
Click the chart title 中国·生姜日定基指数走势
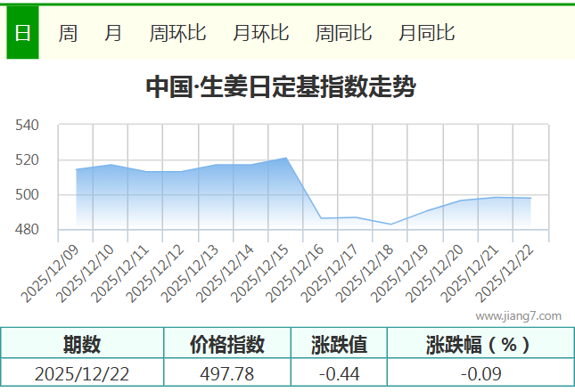pos(280,87)
